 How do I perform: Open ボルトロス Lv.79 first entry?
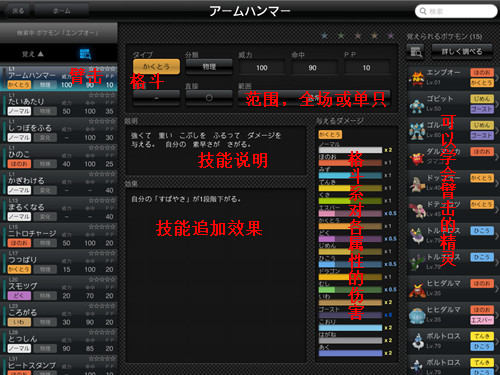(x=417, y=341)
